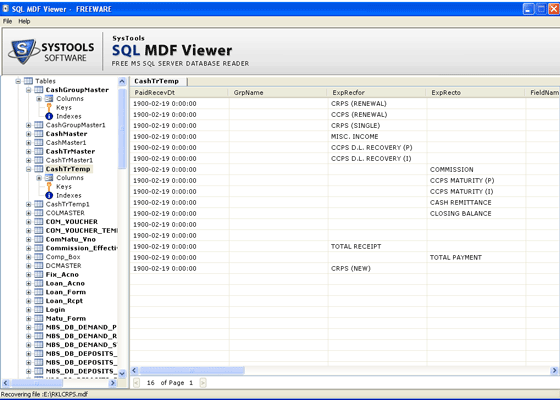Image resolution: width=560 pixels, height=400 pixels.
Task: Click the COM_VOUCHER table icon
Action: [x=39, y=222]
